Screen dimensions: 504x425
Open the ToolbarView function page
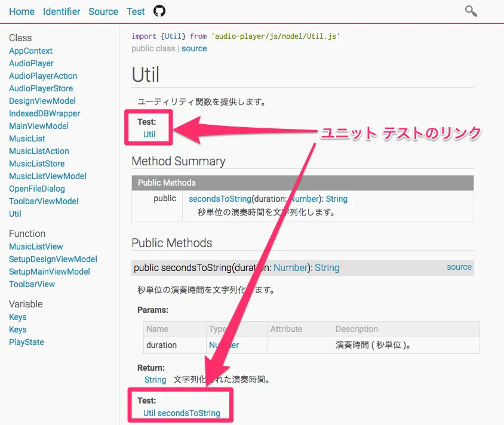click(x=32, y=284)
